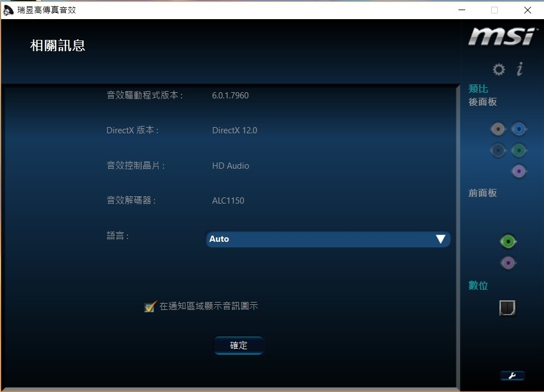Click the 音效解碼器 label

pos(131,200)
